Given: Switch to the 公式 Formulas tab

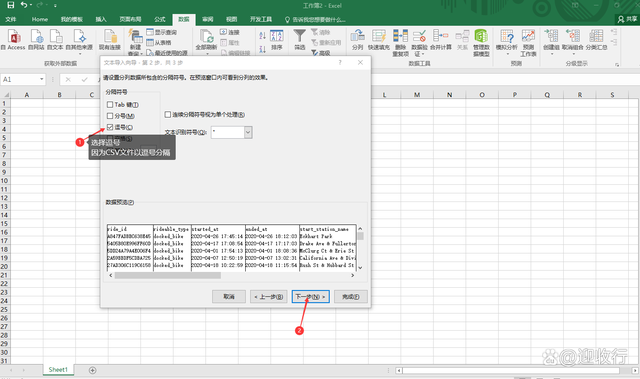Looking at the screenshot, I should 160,19.
